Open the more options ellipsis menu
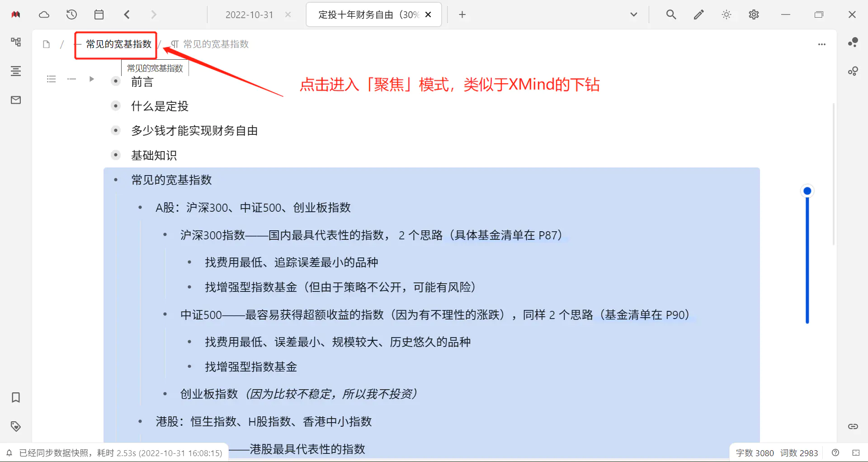868x462 pixels. point(821,44)
